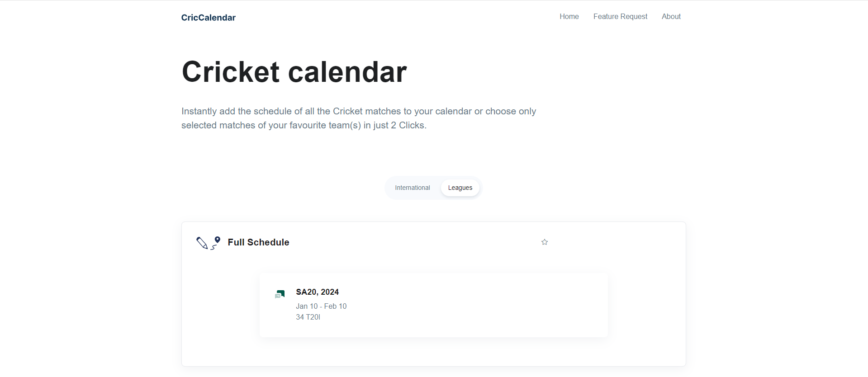Click the Jan 10 - Feb 10 date range

pos(321,306)
